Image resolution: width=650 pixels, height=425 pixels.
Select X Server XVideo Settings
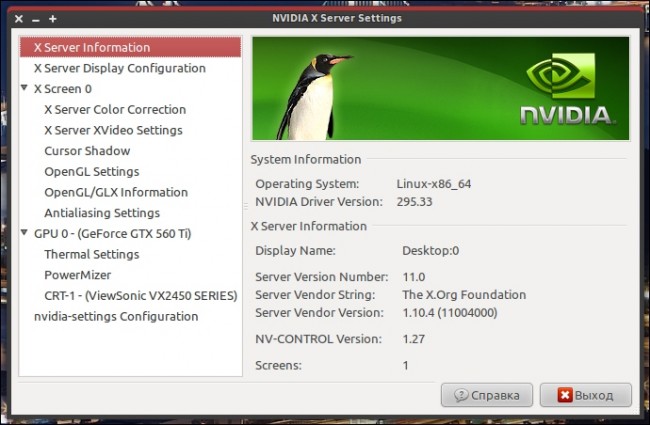113,130
